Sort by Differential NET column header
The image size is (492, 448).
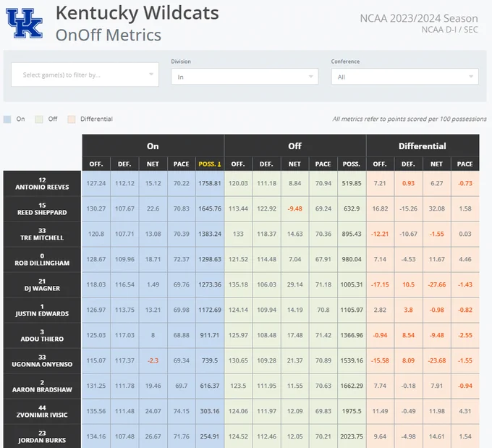pyautogui.click(x=436, y=164)
